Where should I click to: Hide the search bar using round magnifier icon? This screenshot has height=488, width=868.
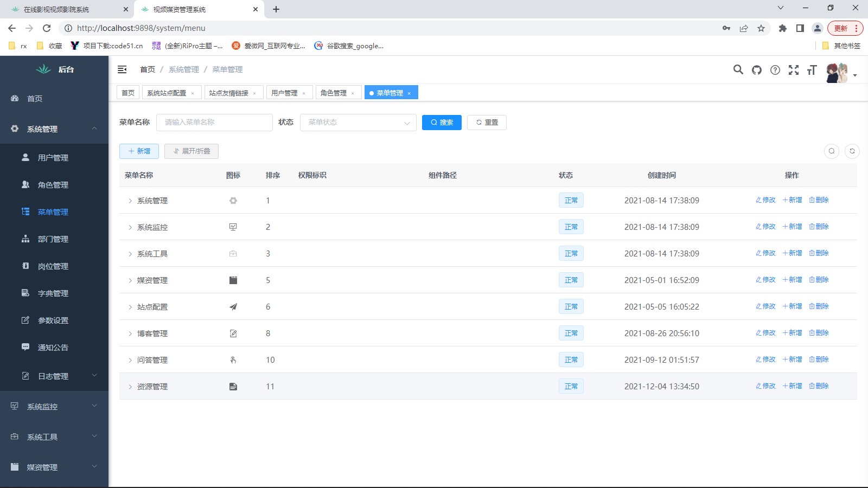pos(832,151)
